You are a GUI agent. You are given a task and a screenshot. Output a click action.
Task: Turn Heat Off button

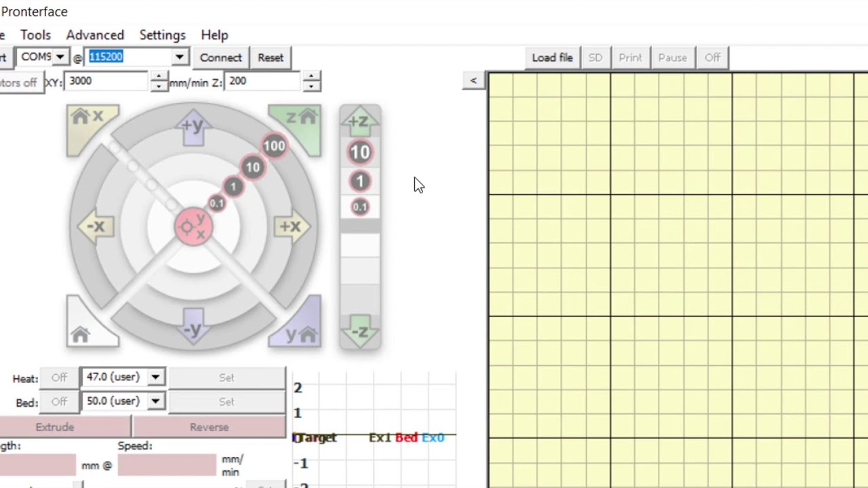[x=59, y=378]
